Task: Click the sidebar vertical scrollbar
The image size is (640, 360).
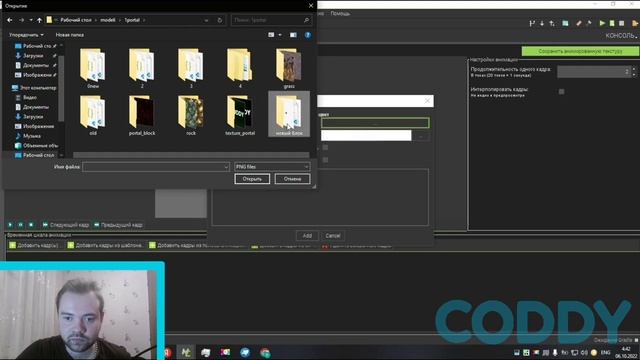Action: click(61, 89)
